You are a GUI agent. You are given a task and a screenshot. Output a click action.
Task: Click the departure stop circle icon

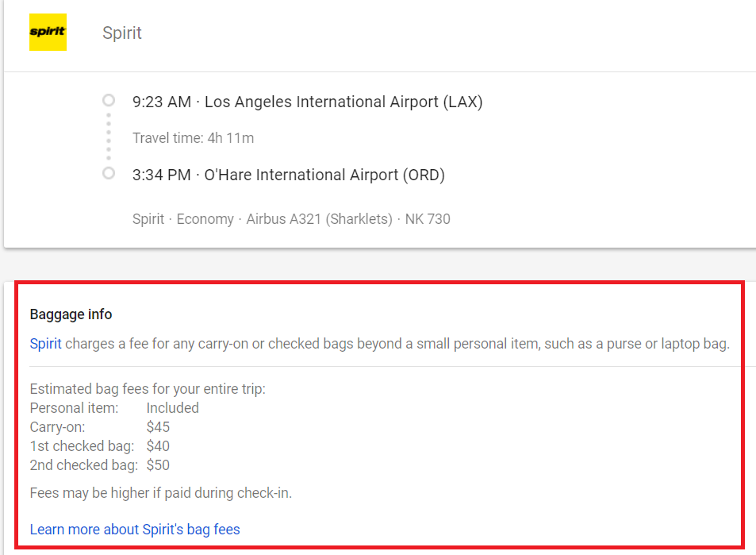click(x=108, y=100)
